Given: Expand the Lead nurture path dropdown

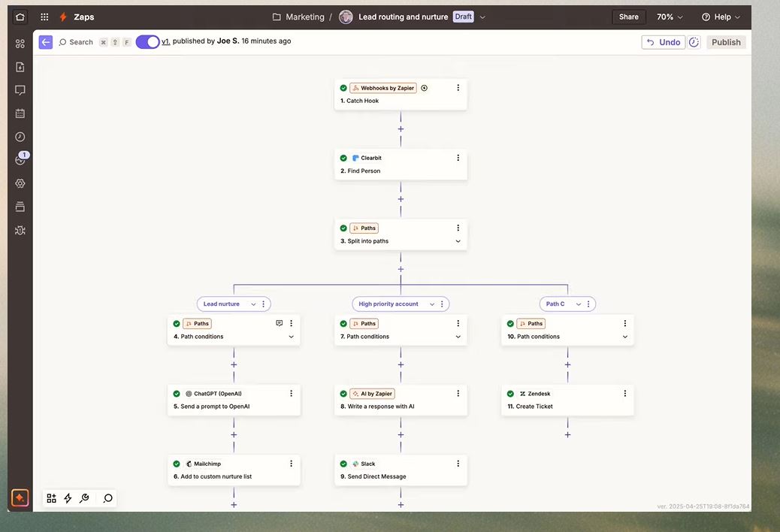Looking at the screenshot, I should 253,304.
